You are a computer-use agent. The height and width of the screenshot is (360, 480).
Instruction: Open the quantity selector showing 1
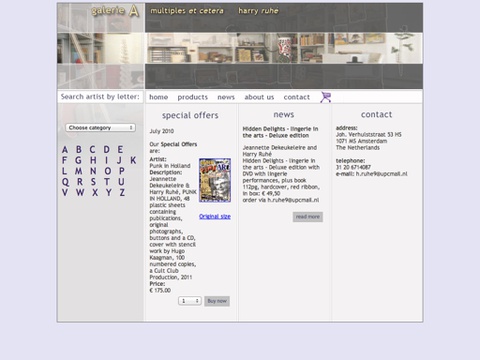tap(190, 301)
